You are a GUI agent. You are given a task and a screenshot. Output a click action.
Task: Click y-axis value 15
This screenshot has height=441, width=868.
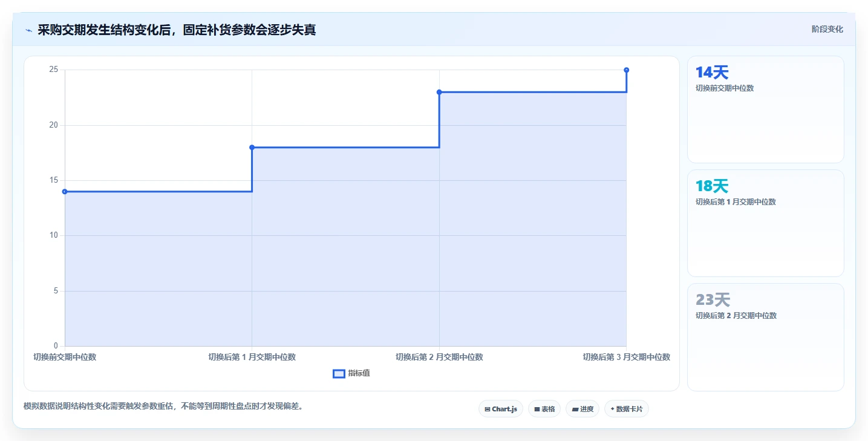(54, 180)
